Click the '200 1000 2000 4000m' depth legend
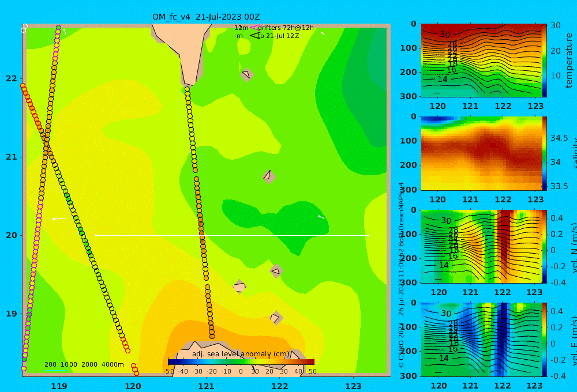This screenshot has height=392, width=577. [x=84, y=364]
